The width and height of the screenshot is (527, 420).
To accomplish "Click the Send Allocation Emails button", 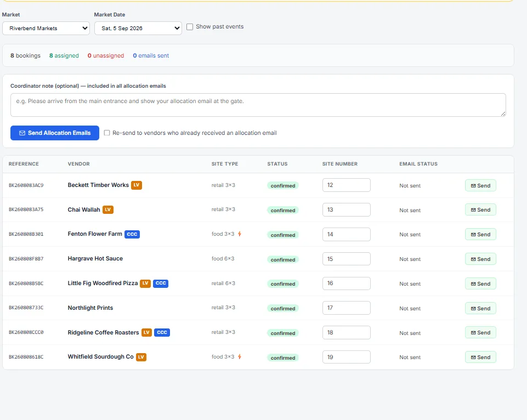I will point(55,133).
